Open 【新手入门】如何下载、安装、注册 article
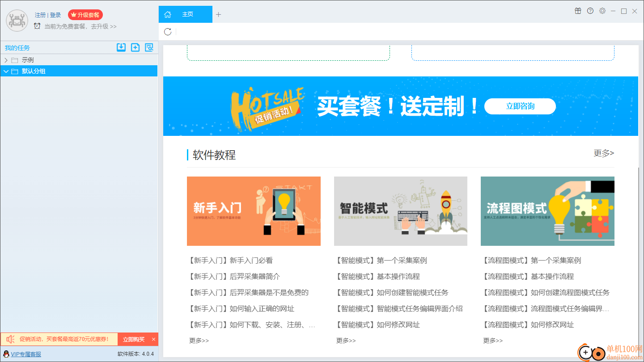This screenshot has width=644, height=362. click(x=252, y=325)
